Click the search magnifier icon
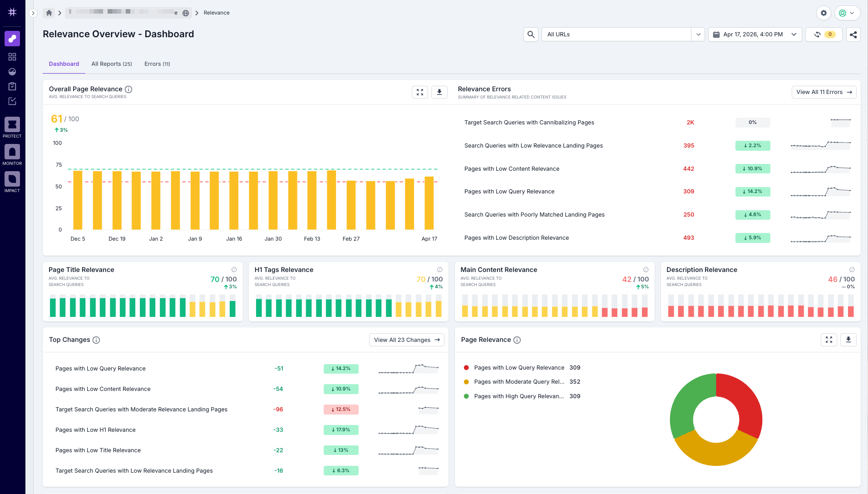Viewport: 868px width, 494px height. (531, 35)
